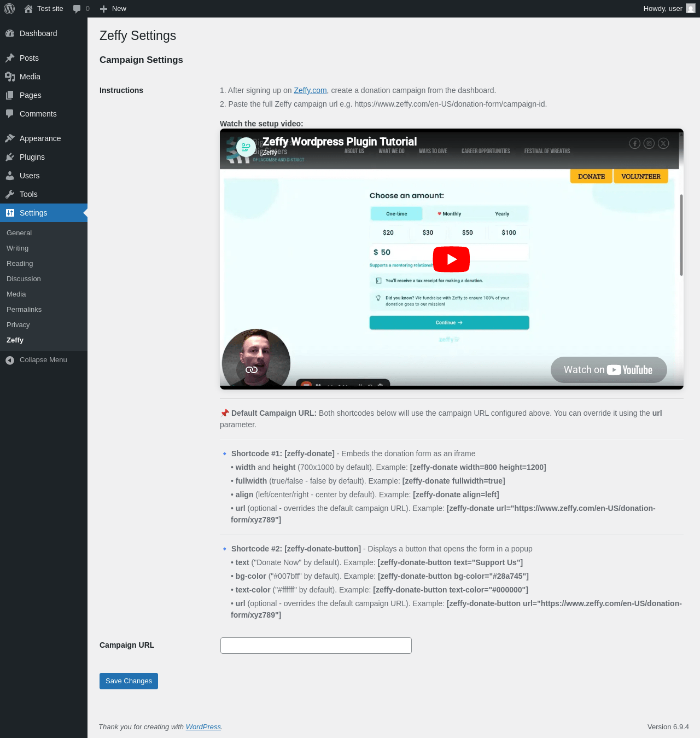700x738 pixels.
Task: Click the example [zeffy-donate-button bg-color="#28a745"]
Action: [x=453, y=576]
